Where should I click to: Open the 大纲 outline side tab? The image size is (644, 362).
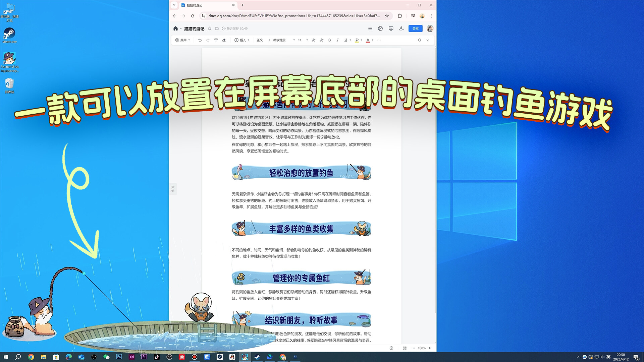tap(173, 189)
